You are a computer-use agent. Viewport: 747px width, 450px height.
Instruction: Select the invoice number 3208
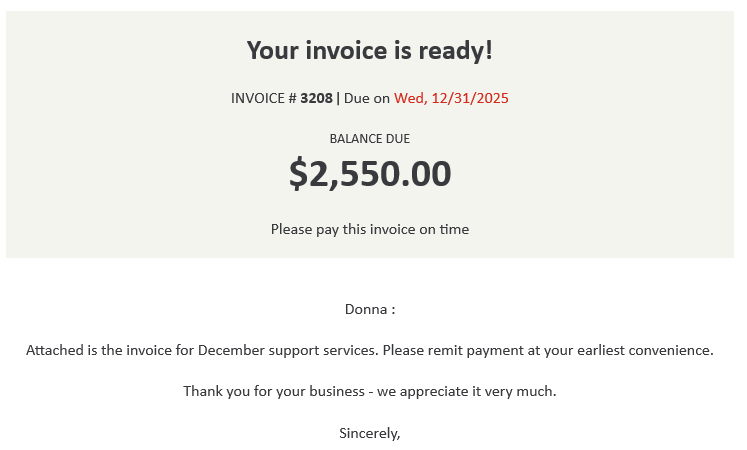tap(316, 98)
